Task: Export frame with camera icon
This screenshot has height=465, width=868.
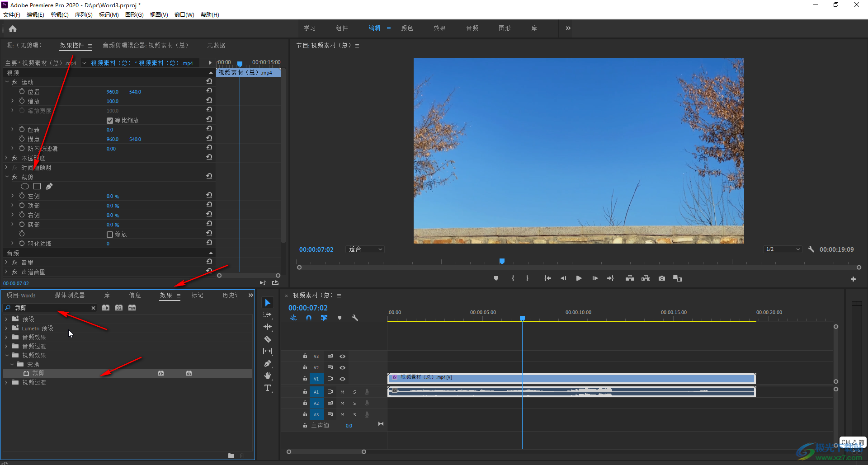Action: coord(662,278)
